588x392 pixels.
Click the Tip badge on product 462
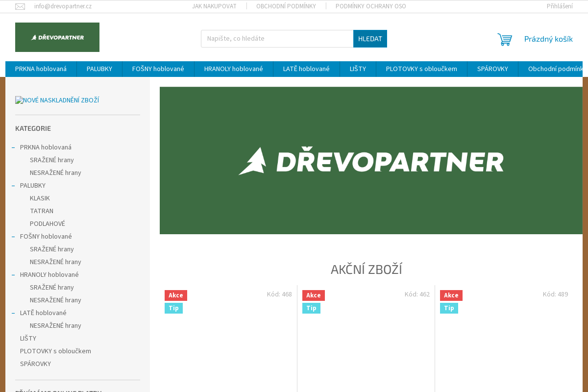click(x=311, y=308)
